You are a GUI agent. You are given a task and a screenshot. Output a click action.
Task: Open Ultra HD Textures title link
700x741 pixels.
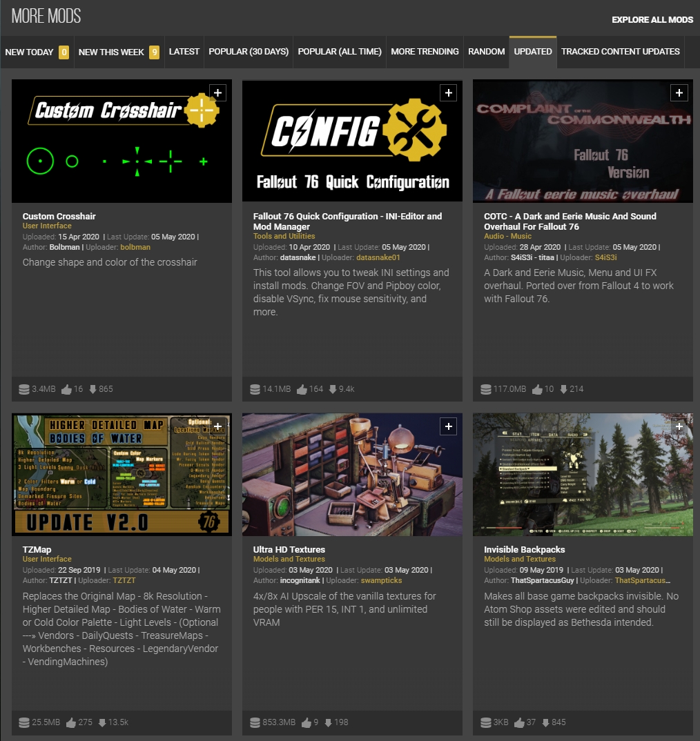click(289, 549)
